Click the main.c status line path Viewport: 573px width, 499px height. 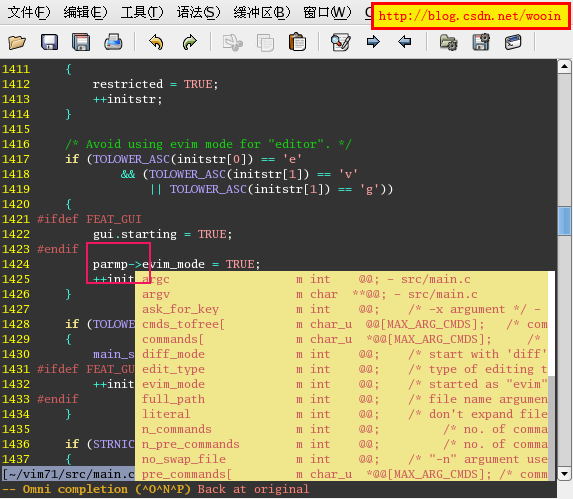click(69, 474)
